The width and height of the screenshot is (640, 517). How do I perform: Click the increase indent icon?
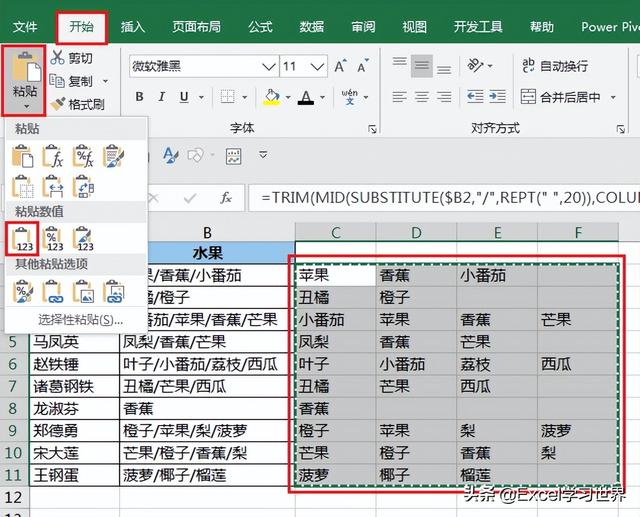(497, 97)
